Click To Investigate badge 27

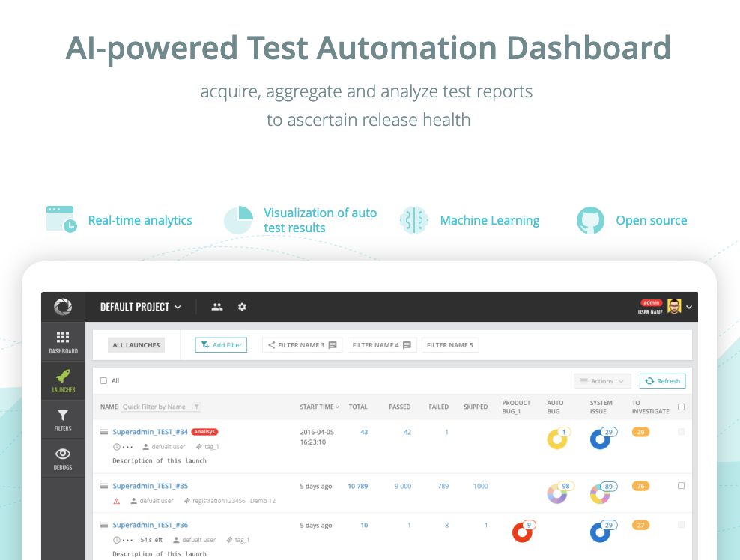pos(640,525)
